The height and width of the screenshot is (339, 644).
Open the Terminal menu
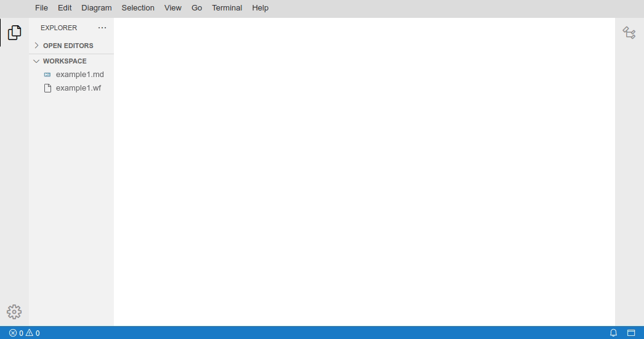(227, 8)
